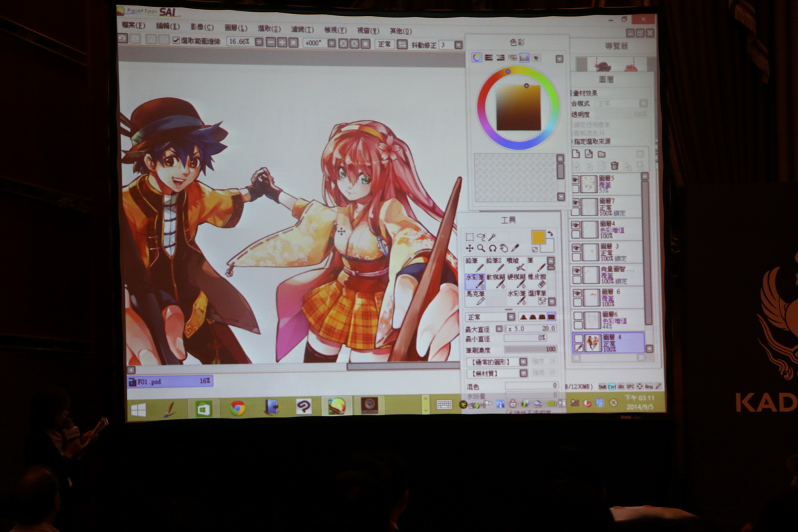Expand the 【通常的圓形】 brush shape dropdown
Image resolution: width=798 pixels, height=532 pixels.
(x=523, y=362)
